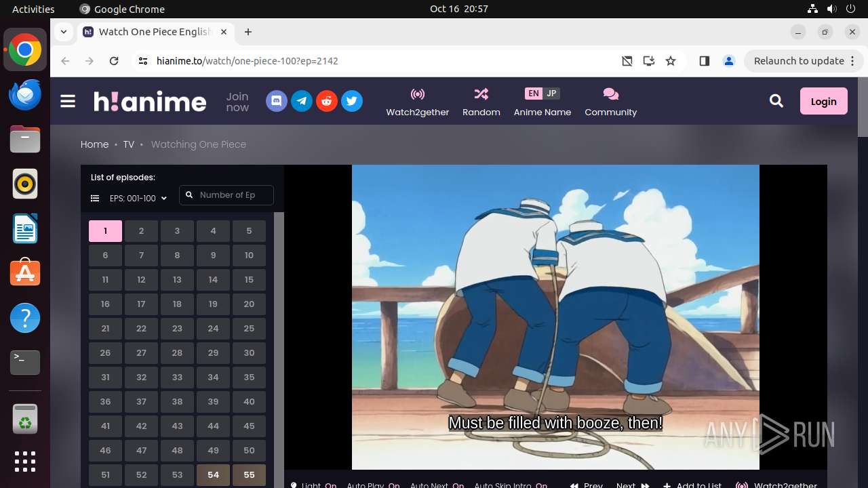
Task: Switch anime name language to EN
Action: 534,94
